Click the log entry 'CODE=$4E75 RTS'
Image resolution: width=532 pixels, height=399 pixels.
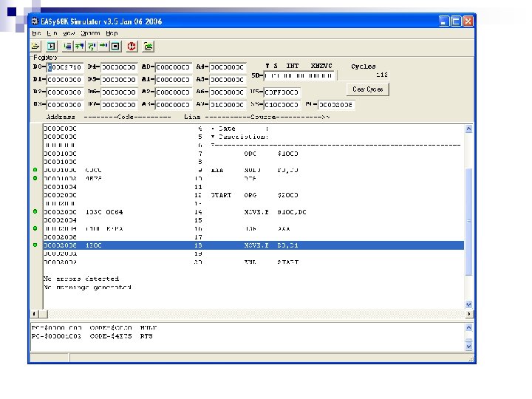[121, 336]
